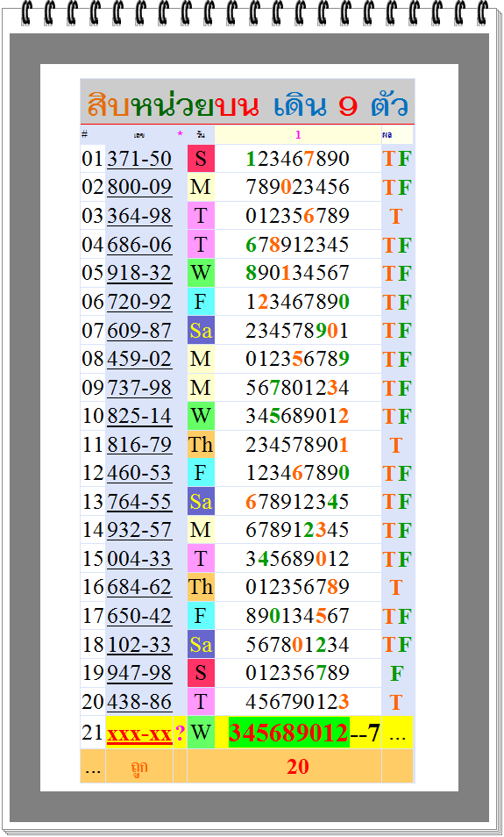Click the red xxx-xx link in row 21
Image resolution: width=504 pixels, height=837 pixels.
(139, 734)
